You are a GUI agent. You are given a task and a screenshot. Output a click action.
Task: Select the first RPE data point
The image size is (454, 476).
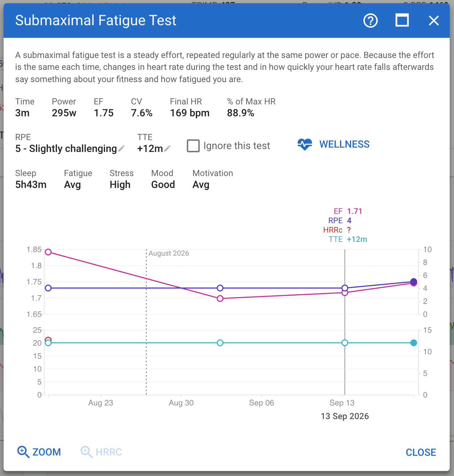(48, 288)
